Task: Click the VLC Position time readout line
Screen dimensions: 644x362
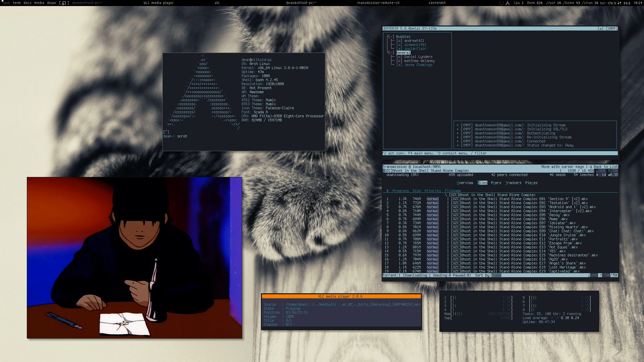Action: tap(297, 312)
